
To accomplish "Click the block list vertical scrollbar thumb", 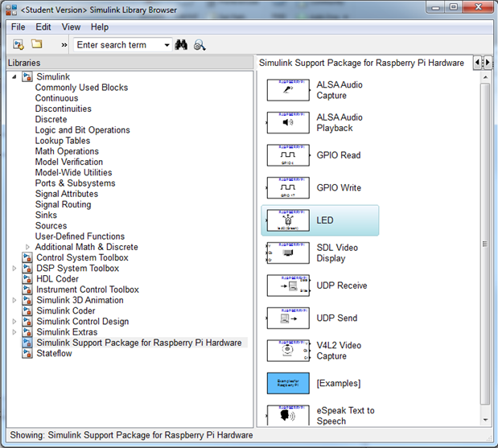I will [485, 244].
